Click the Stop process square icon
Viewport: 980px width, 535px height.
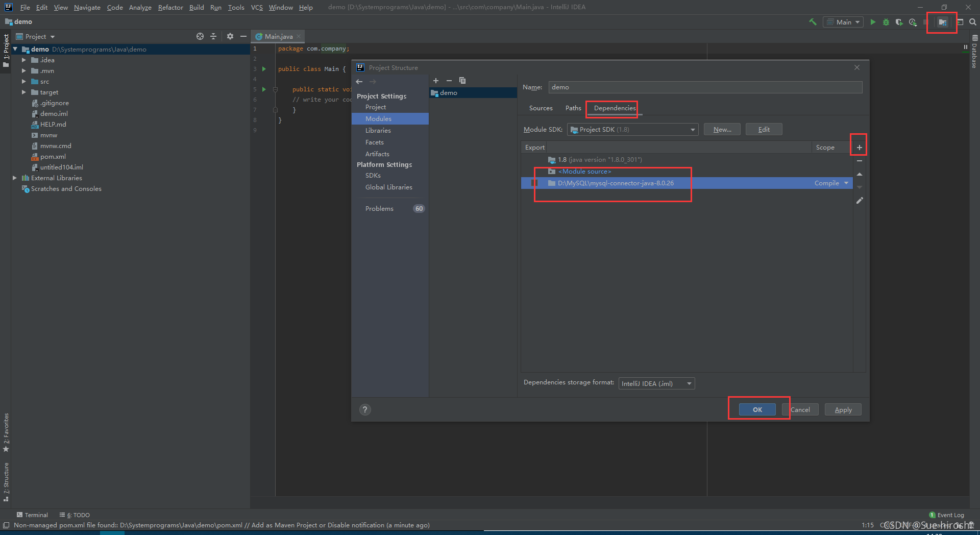926,22
